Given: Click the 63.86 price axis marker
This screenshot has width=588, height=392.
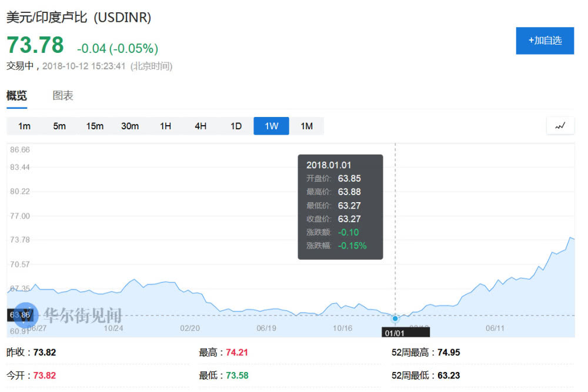Looking at the screenshot, I should tap(20, 314).
